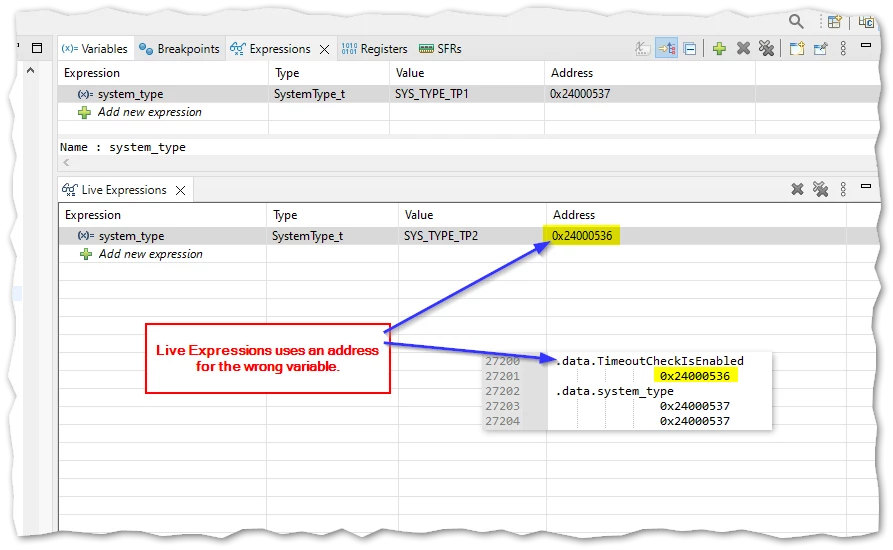Image resolution: width=893 pixels, height=550 pixels.
Task: Remove selected live expression icon
Action: [x=797, y=189]
